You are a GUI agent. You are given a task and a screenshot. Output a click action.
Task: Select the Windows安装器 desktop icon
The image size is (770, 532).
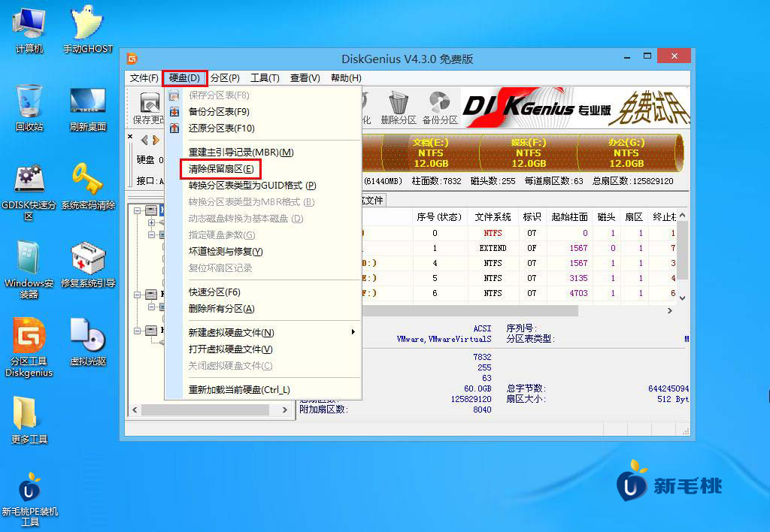[29, 270]
